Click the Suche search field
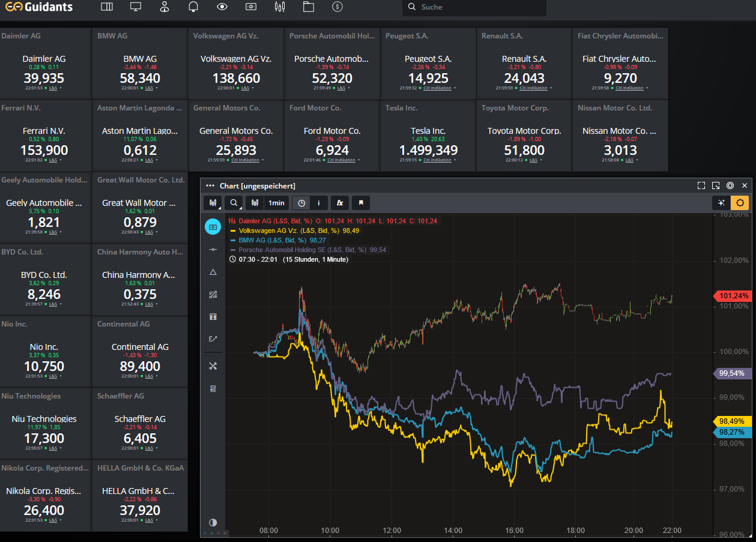756x542 pixels. [474, 7]
